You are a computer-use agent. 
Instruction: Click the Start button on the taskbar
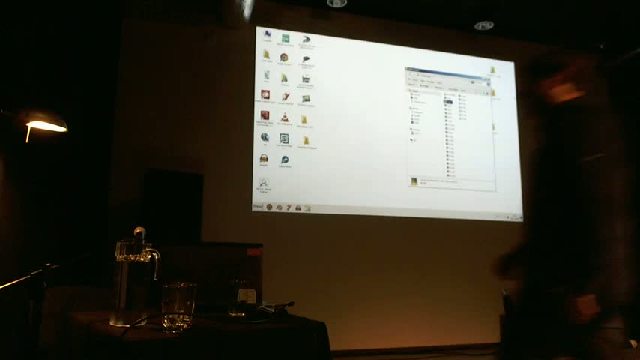[258, 207]
